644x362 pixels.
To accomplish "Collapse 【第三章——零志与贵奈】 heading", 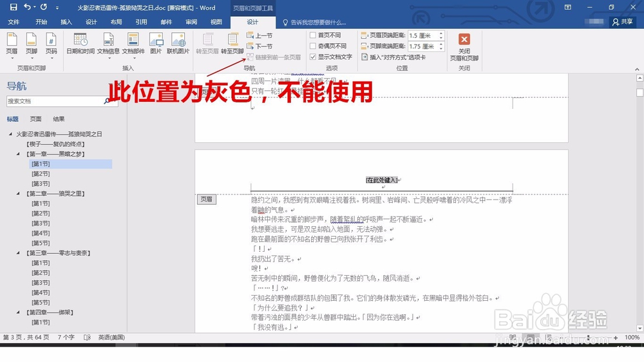I will pyautogui.click(x=18, y=252).
